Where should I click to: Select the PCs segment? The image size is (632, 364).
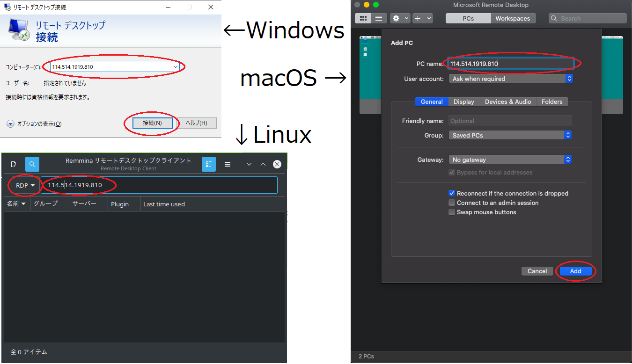pos(468,18)
